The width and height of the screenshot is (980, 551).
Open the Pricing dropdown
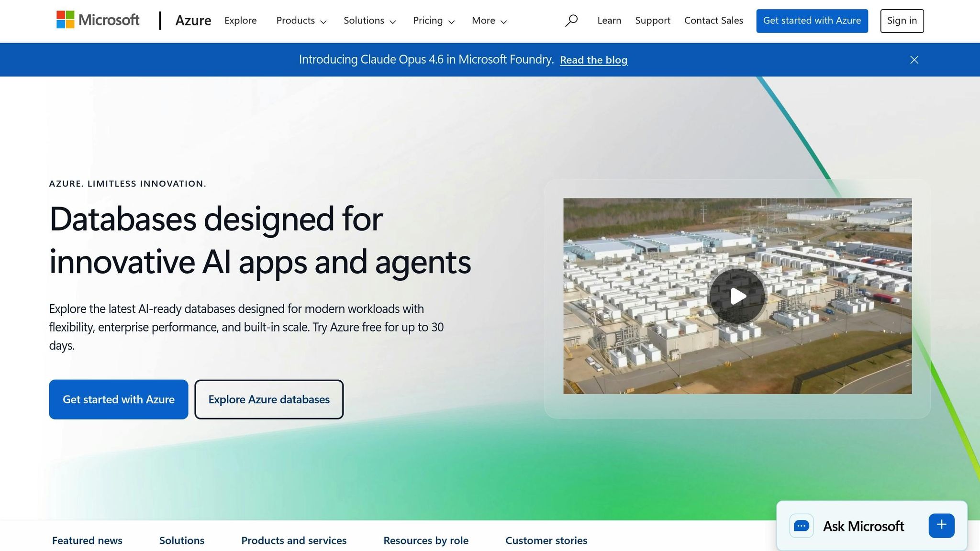pos(433,21)
